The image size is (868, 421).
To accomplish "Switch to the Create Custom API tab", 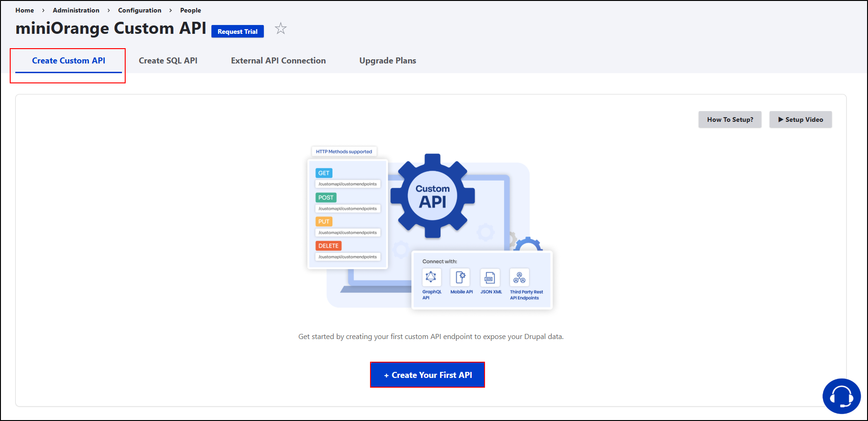I will [x=69, y=61].
